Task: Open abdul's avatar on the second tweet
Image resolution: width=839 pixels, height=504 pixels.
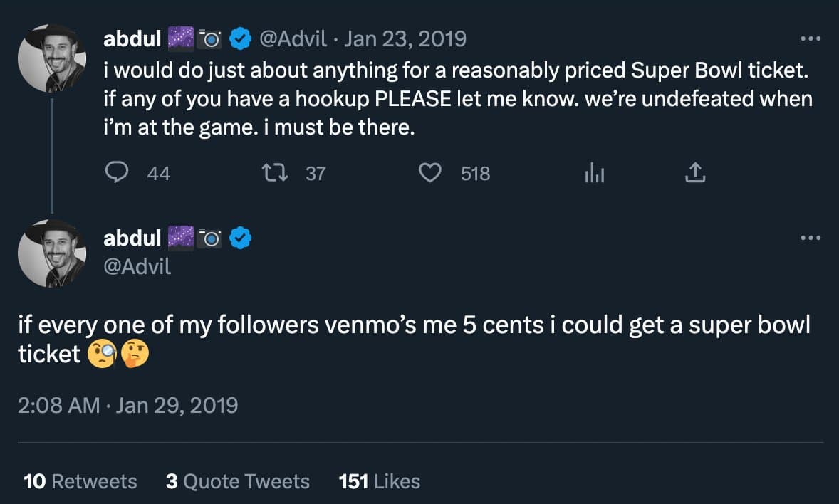Action: [x=52, y=253]
